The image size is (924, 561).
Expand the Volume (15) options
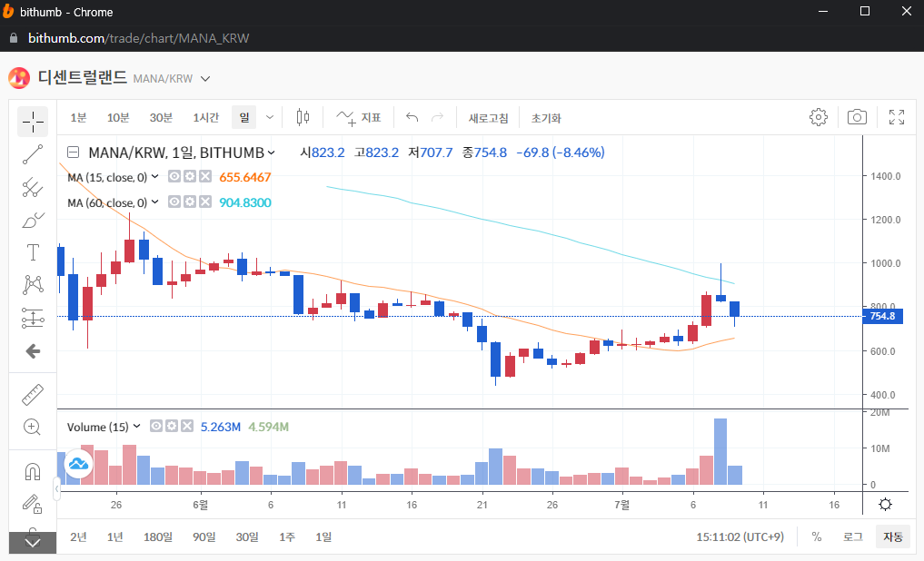136,426
